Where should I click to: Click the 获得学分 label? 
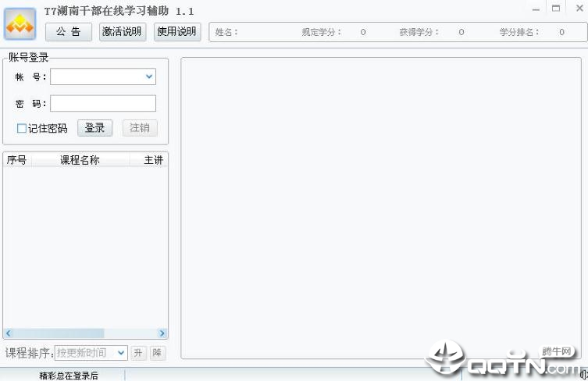pyautogui.click(x=419, y=32)
